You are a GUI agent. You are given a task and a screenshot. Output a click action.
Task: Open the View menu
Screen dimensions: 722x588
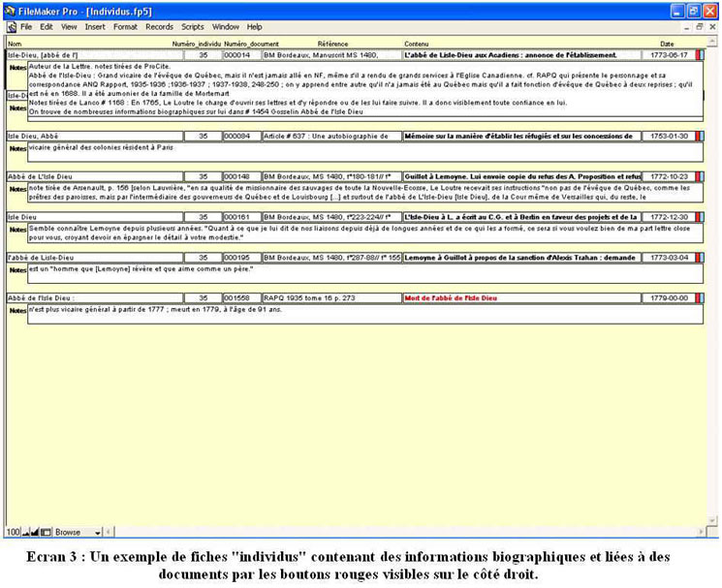pyautogui.click(x=69, y=27)
